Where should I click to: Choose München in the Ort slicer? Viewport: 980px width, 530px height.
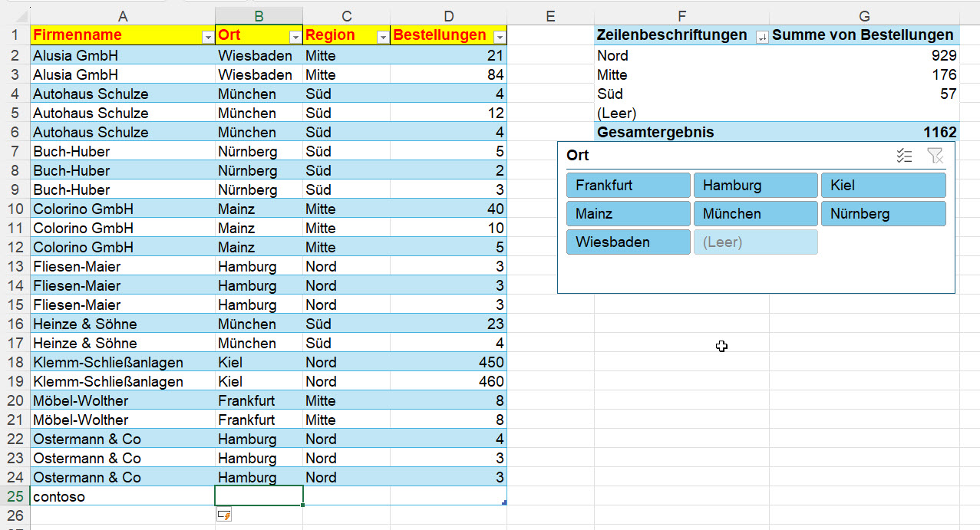point(755,214)
